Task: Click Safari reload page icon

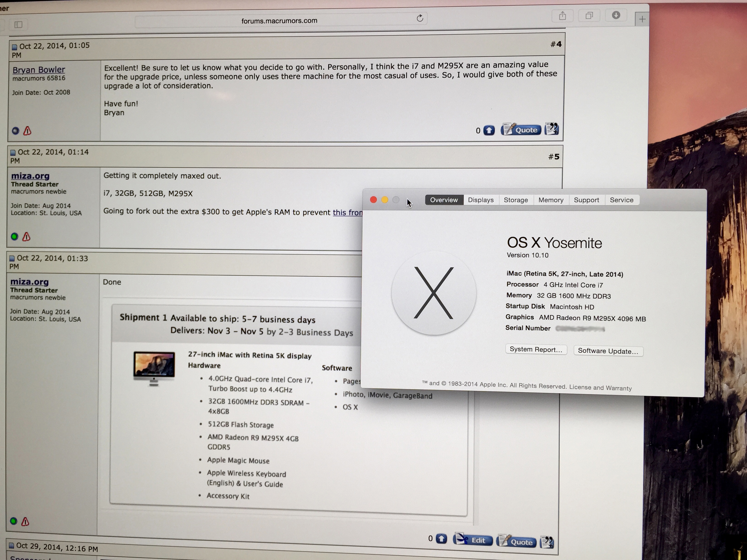Action: (420, 18)
